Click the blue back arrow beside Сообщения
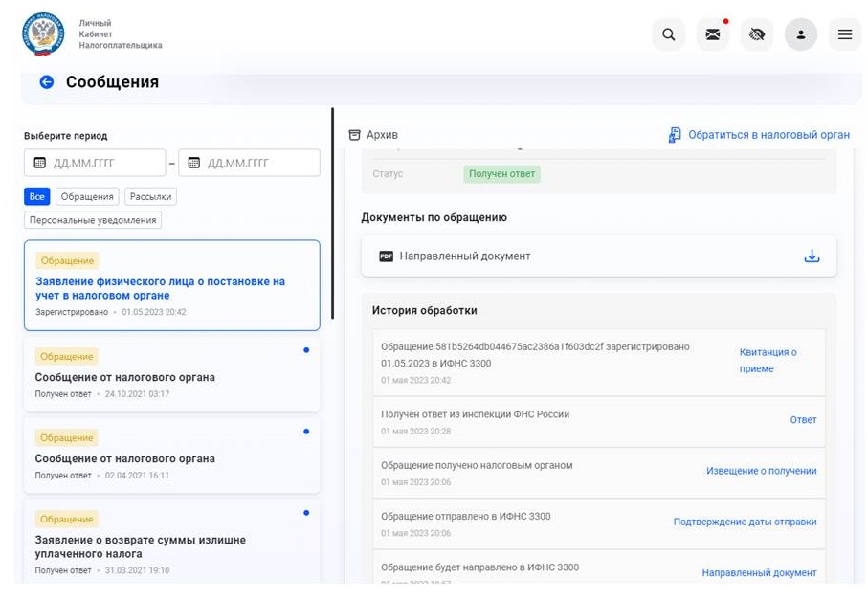The image size is (868, 600). pos(46,82)
